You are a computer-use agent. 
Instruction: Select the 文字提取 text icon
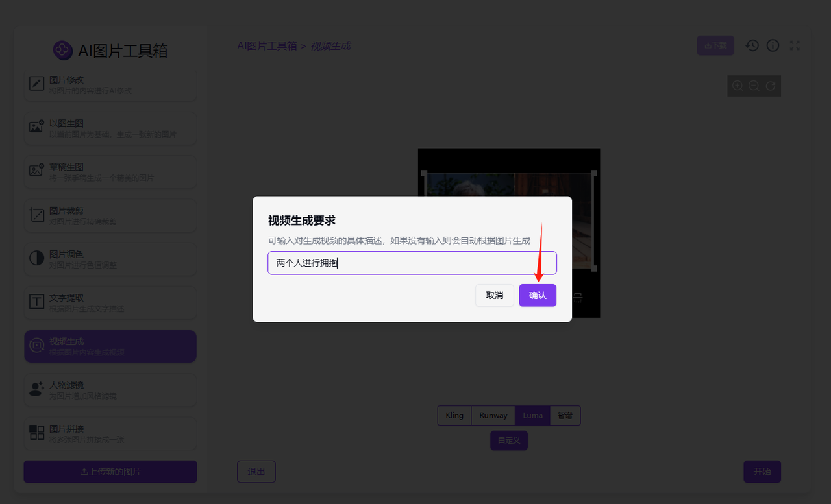coord(37,301)
